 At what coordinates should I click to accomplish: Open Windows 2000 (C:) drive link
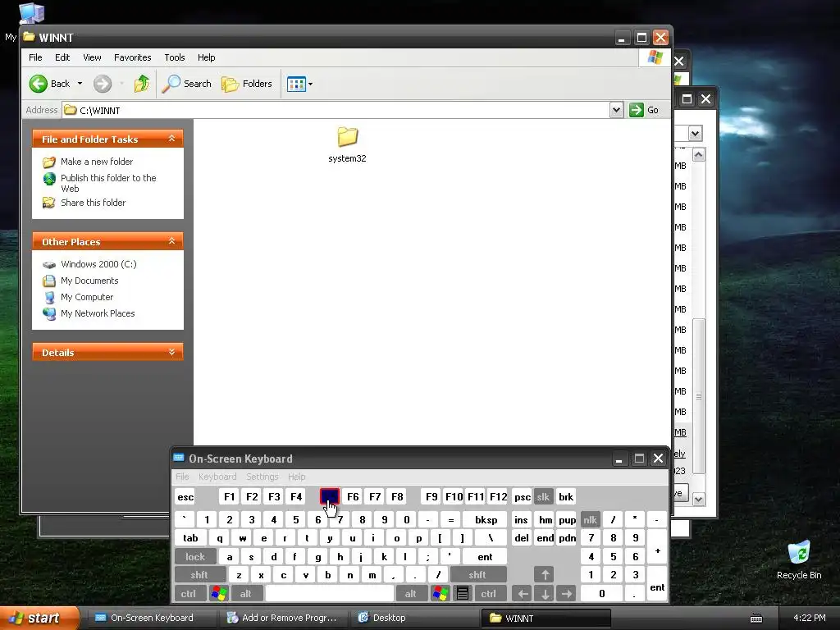tap(98, 264)
